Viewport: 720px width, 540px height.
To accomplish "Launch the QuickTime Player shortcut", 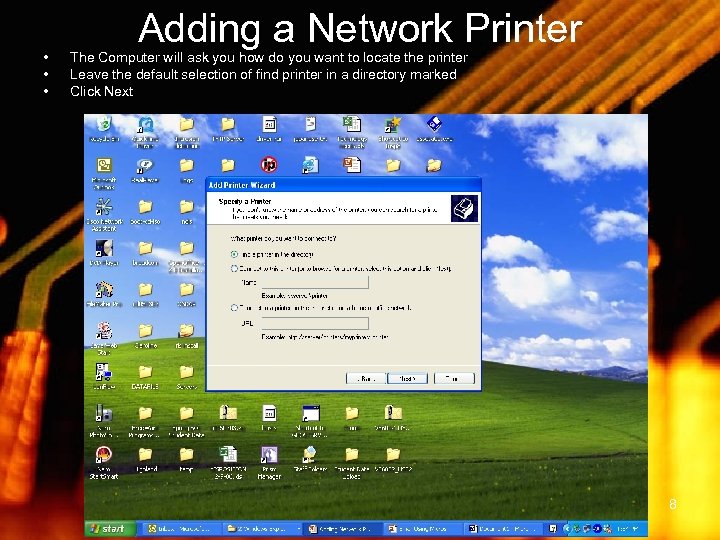I will [146, 125].
